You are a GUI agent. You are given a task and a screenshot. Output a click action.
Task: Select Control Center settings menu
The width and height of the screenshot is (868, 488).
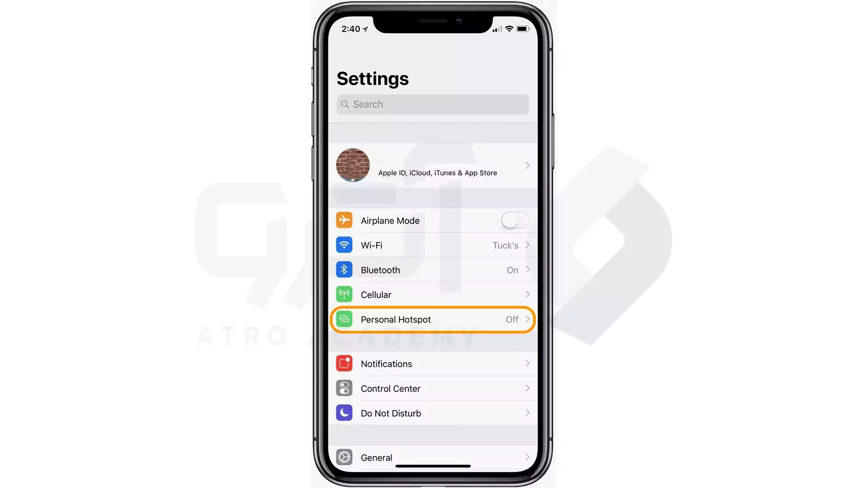tap(433, 389)
